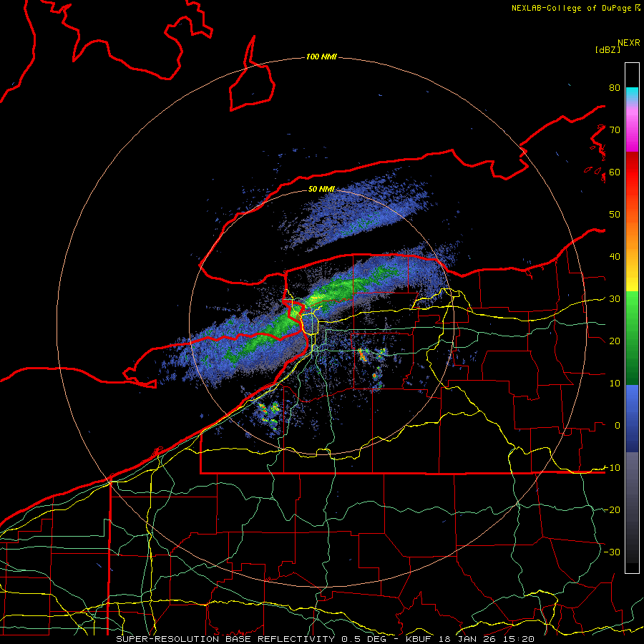Click the 70 dBZ value on the color scale
Screen dimensions: 644x644
pos(615,130)
